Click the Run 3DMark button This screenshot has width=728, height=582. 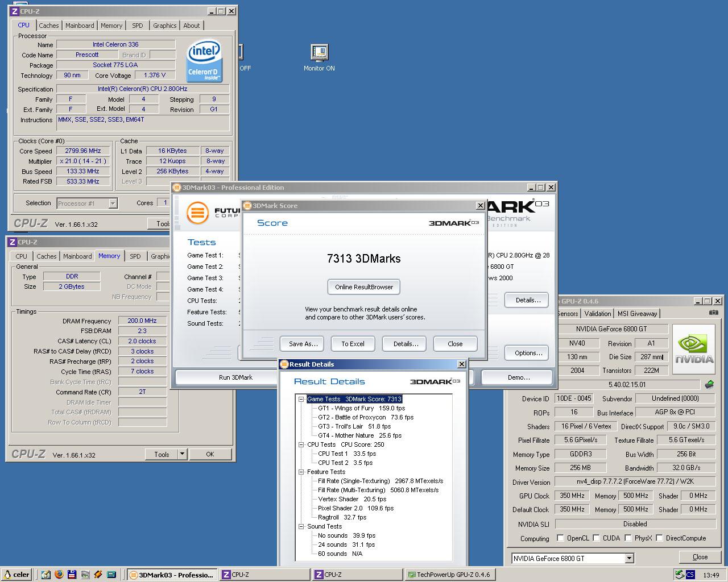(x=227, y=377)
